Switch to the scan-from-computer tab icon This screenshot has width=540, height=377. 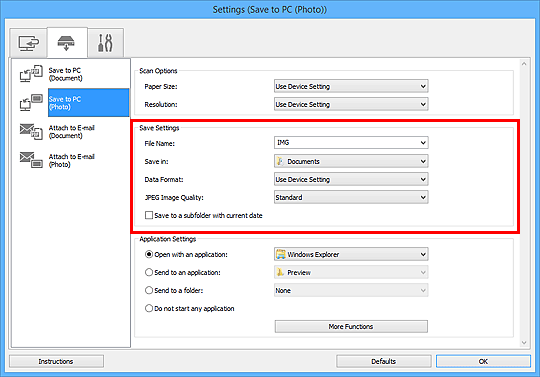tap(28, 43)
